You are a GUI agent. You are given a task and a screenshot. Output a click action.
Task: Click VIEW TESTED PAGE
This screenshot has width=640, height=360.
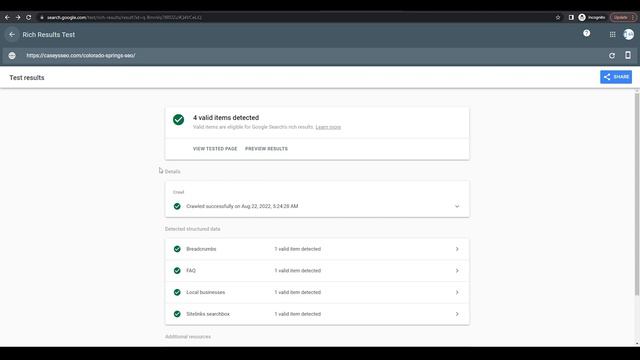[215, 149]
